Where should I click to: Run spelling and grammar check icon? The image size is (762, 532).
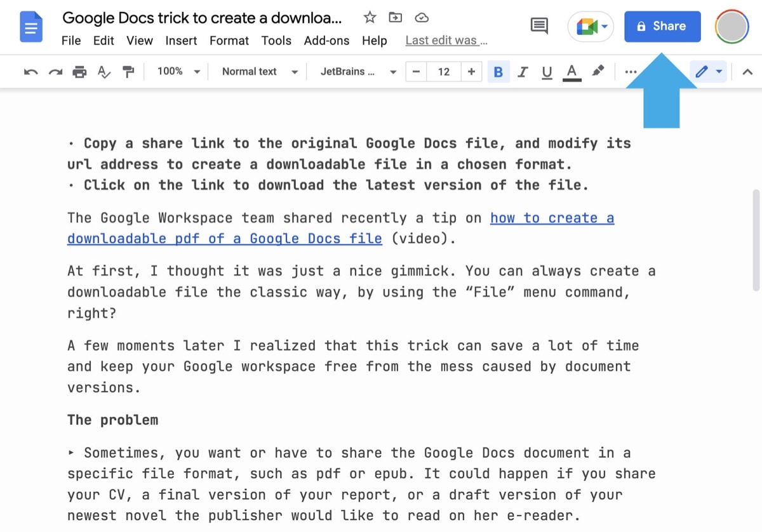(104, 71)
